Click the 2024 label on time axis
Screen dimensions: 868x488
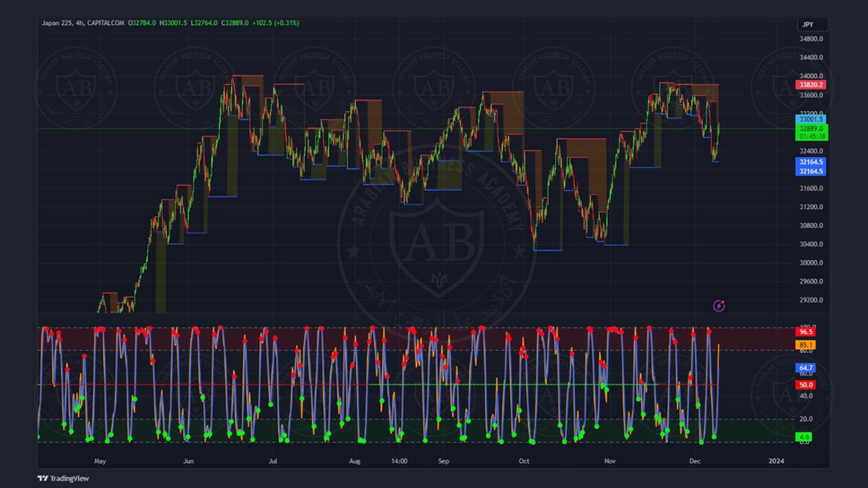coord(776,461)
